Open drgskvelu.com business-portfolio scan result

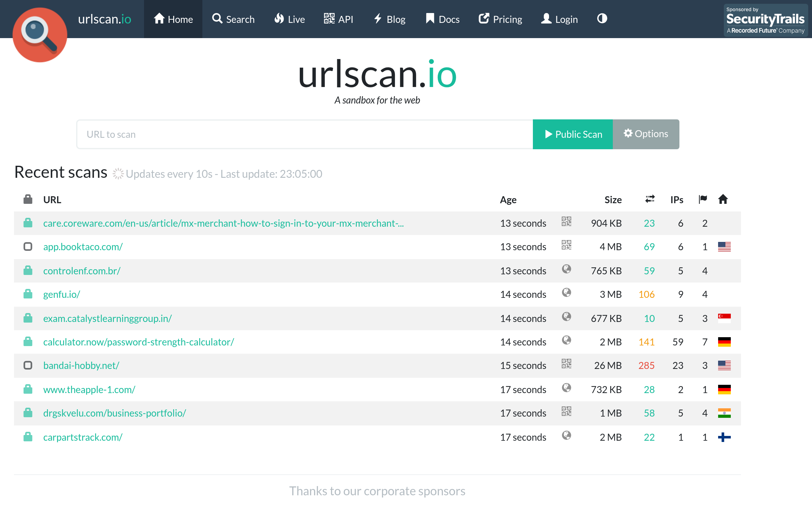click(115, 413)
